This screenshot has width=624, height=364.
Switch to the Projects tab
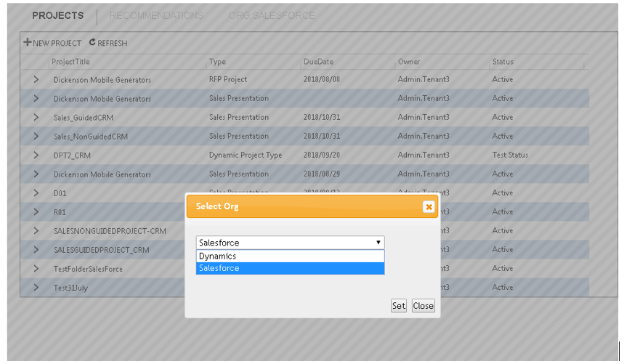coord(57,15)
